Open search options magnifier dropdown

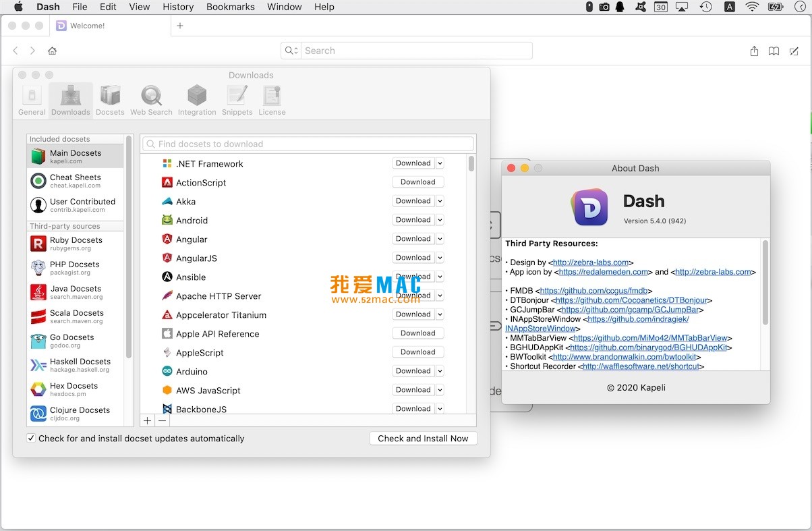pyautogui.click(x=291, y=51)
